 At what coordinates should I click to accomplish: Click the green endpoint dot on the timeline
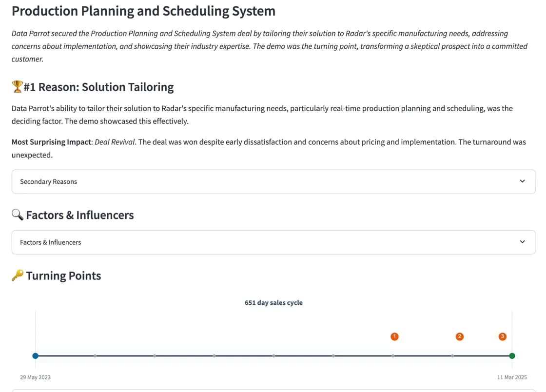[512, 356]
